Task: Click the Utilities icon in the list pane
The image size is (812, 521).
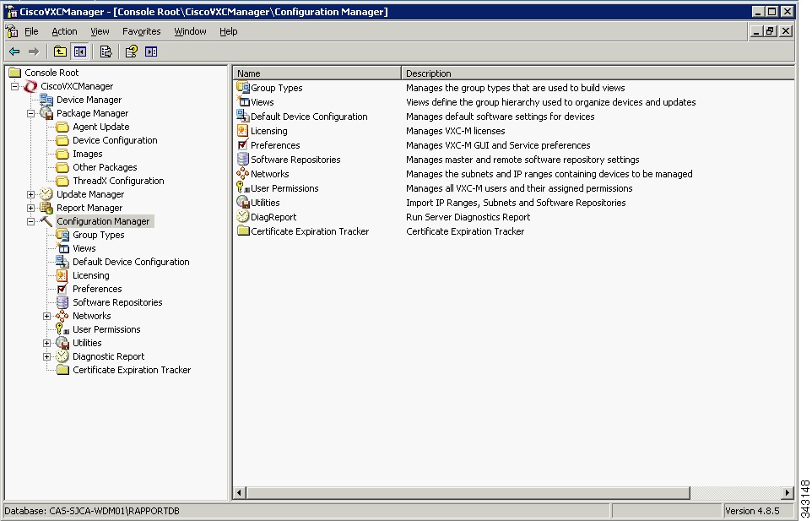Action: click(x=243, y=203)
